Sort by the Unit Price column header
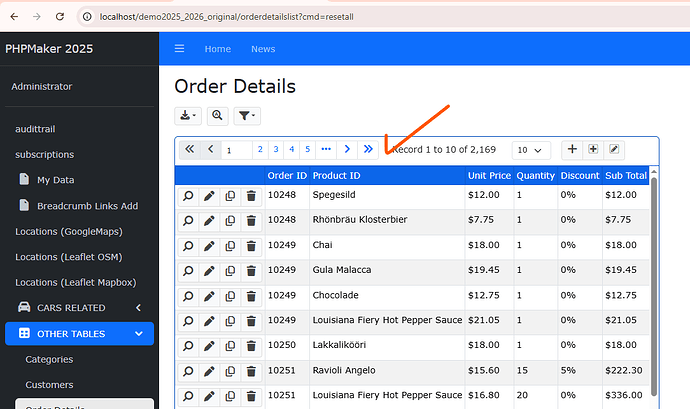The image size is (690, 409). 489,176
